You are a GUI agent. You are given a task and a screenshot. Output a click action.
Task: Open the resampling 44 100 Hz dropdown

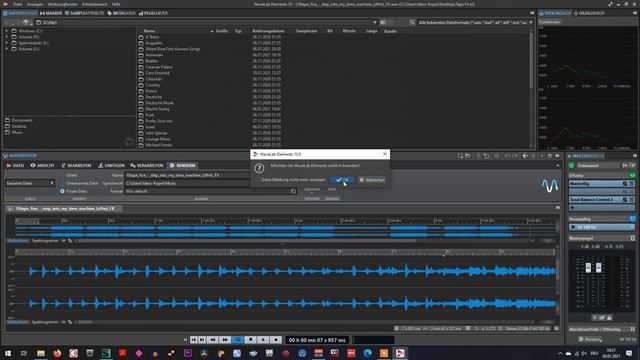click(x=602, y=227)
